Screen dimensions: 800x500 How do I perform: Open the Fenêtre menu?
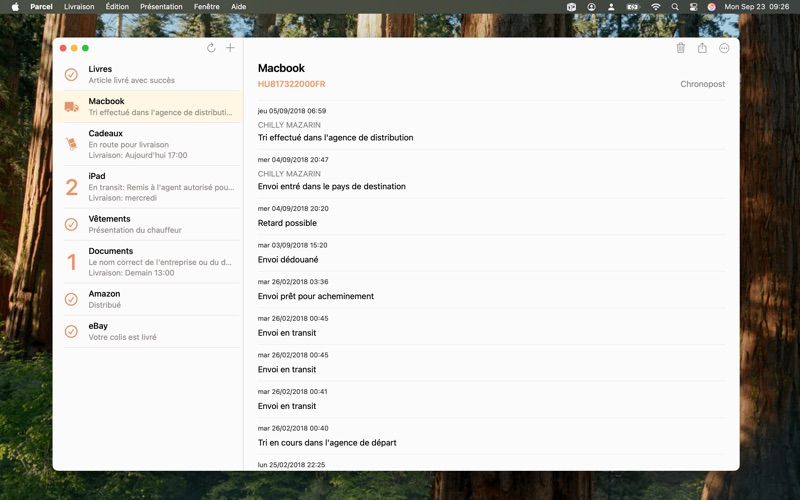click(x=207, y=7)
